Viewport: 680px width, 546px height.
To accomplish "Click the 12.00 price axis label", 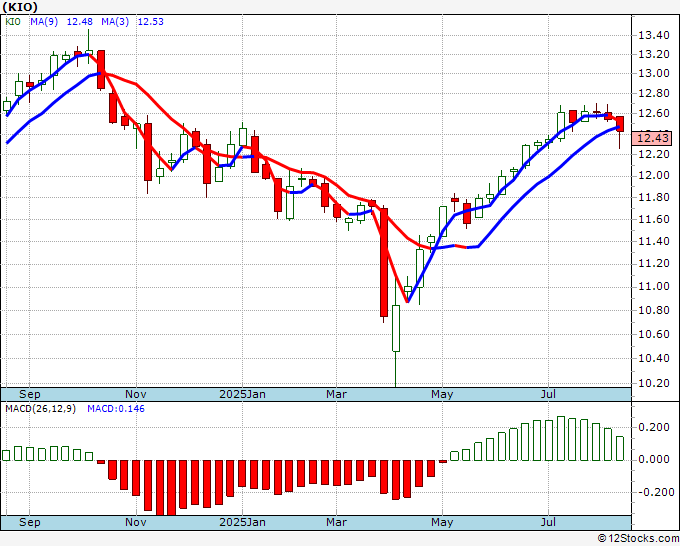I will pos(654,174).
